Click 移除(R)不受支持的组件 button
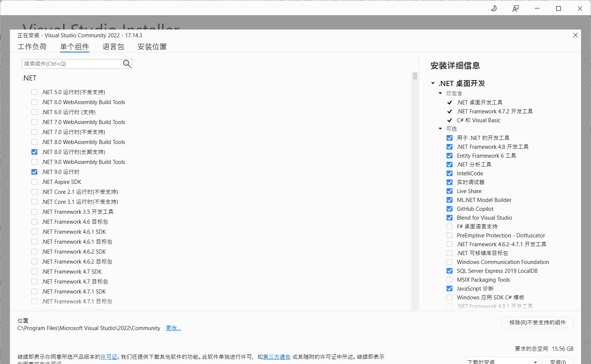Image resolution: width=591 pixels, height=364 pixels. pyautogui.click(x=537, y=322)
